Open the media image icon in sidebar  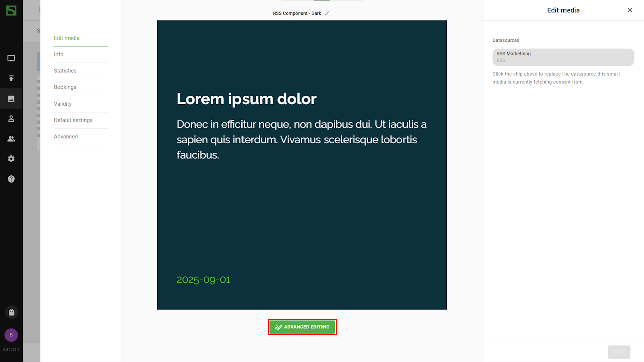pyautogui.click(x=11, y=99)
